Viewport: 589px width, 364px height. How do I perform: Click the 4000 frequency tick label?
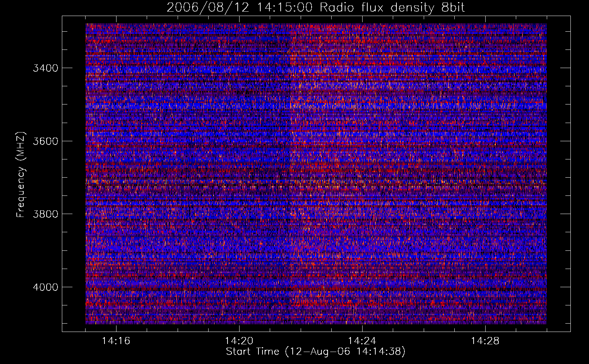(46, 287)
